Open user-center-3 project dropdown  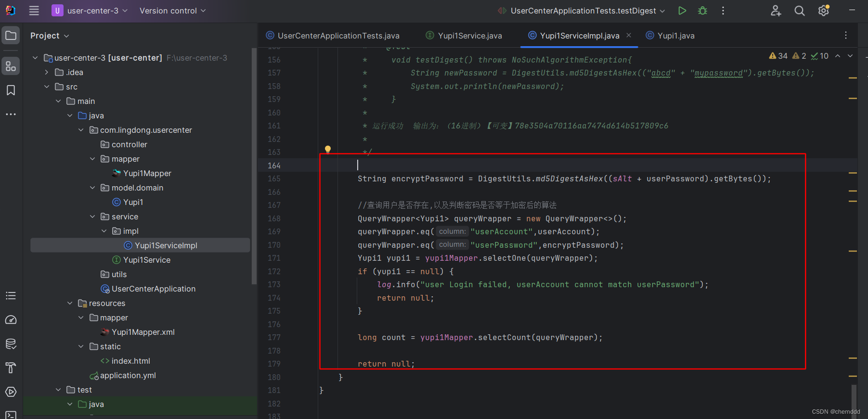[90, 11]
